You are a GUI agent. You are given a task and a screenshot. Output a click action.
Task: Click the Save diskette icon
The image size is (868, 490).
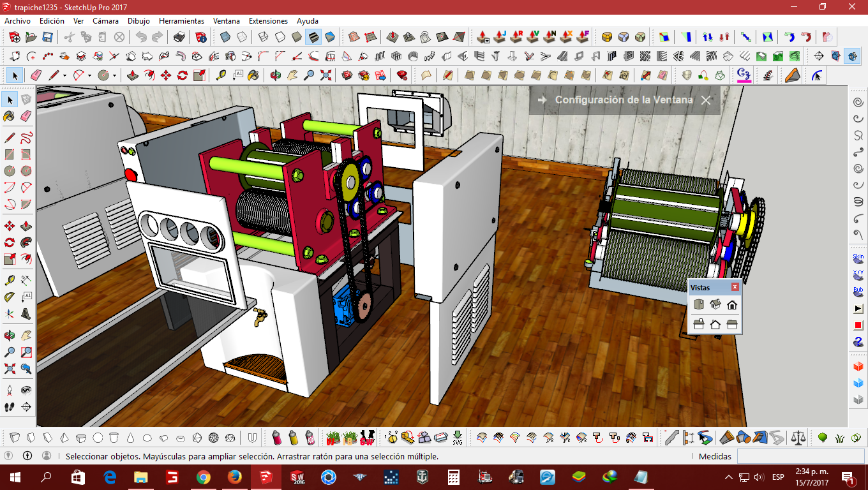(48, 37)
